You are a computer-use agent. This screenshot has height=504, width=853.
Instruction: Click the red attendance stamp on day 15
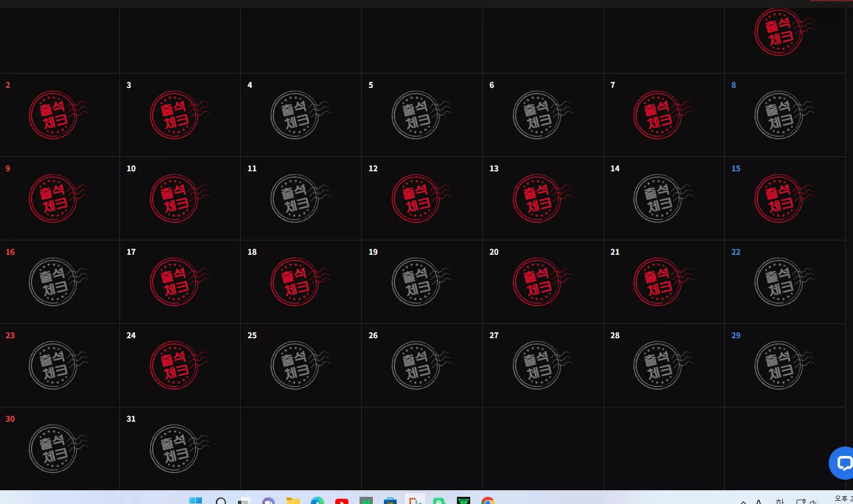(784, 198)
